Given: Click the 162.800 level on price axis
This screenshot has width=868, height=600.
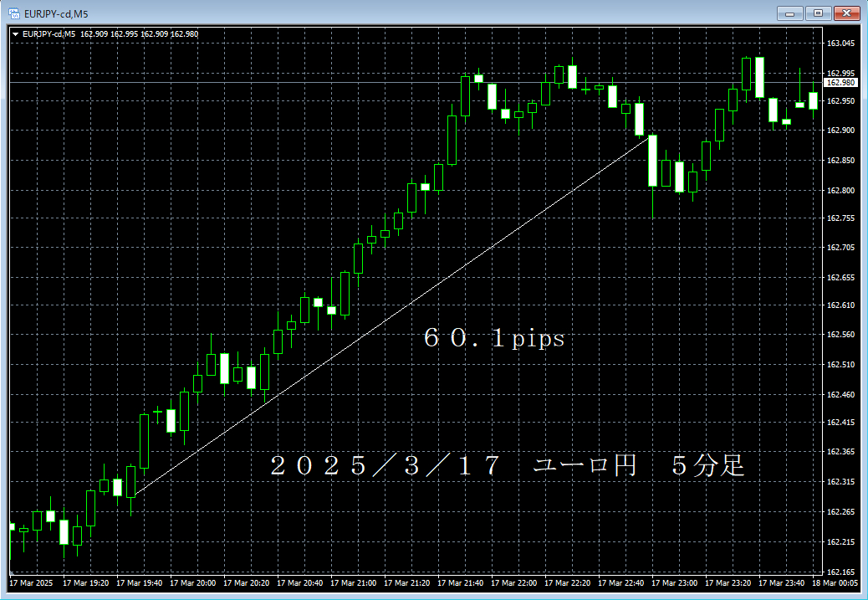Looking at the screenshot, I should (x=840, y=191).
